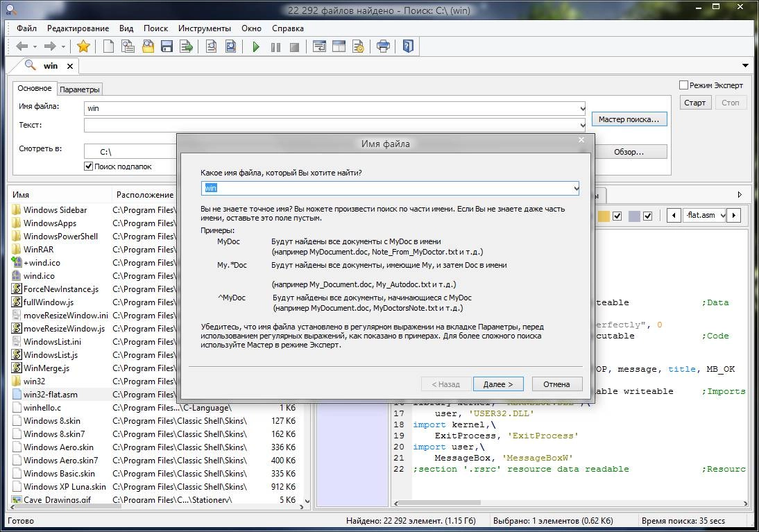Open the Редактирование menu
Viewport: 759px width, 532px height.
[x=78, y=28]
